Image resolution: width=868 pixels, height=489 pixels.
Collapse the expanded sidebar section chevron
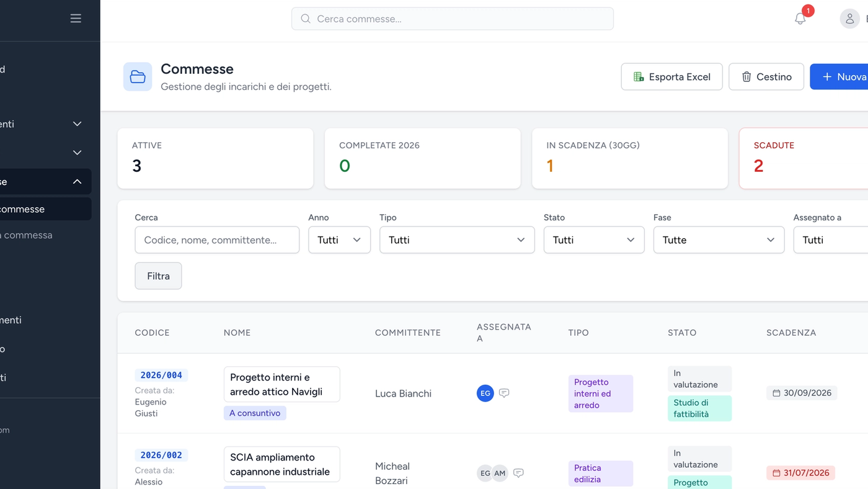point(77,182)
